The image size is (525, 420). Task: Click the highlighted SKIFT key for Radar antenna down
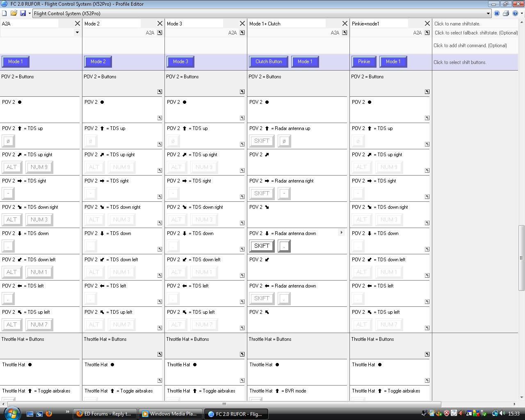[x=262, y=246]
